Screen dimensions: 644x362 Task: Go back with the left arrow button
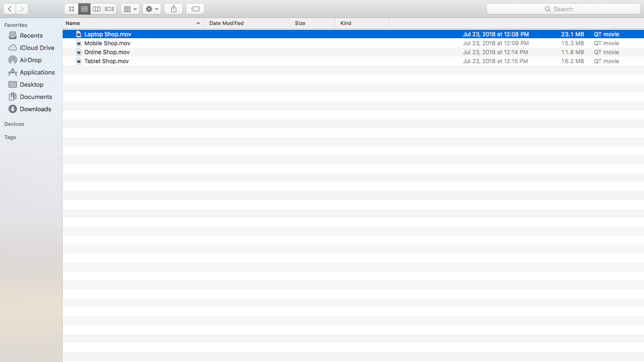tap(10, 9)
